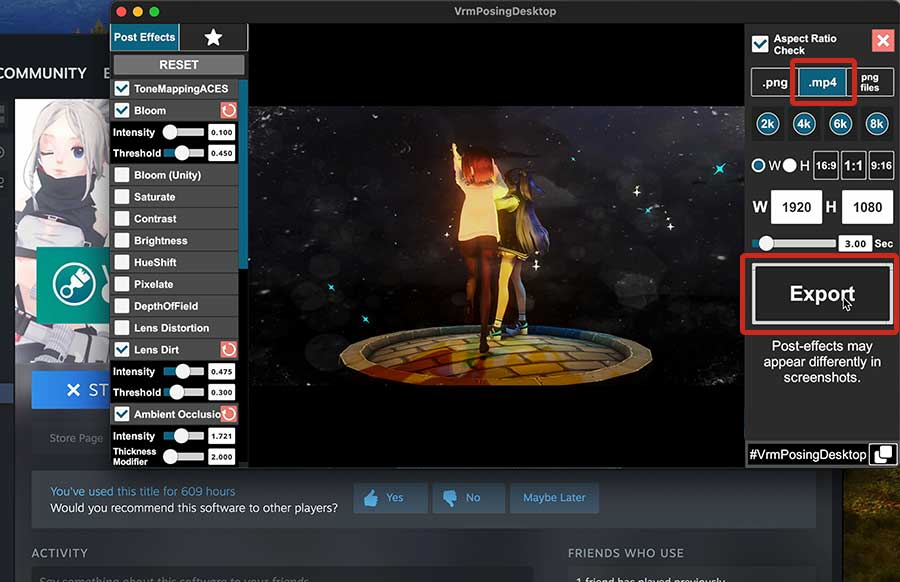This screenshot has height=582, width=900.
Task: Enable the HueShift effect
Action: tap(122, 262)
